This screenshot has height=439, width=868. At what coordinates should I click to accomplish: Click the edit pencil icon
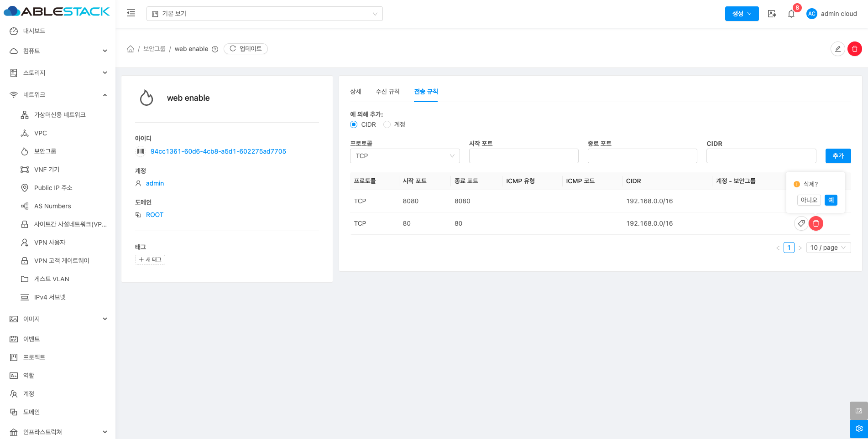pos(837,49)
